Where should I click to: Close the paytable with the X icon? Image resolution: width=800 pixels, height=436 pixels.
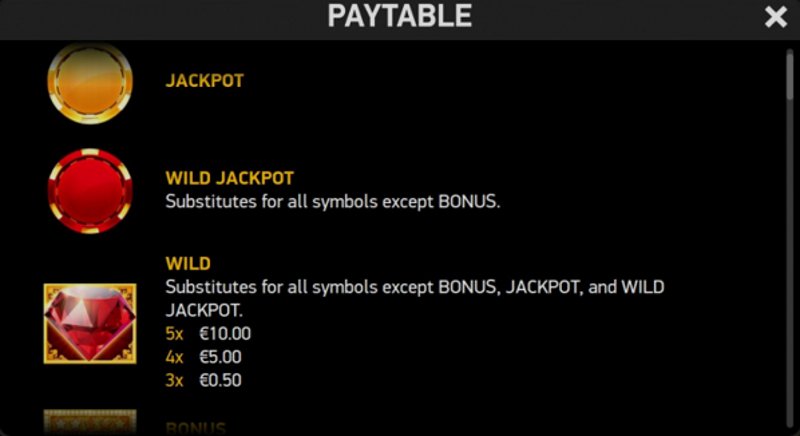(776, 17)
